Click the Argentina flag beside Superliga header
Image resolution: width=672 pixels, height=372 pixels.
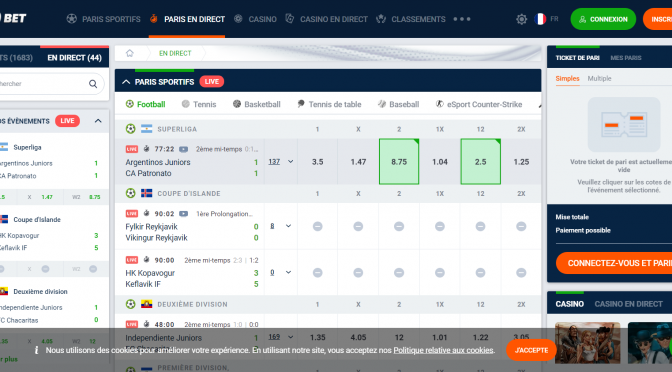[x=147, y=129]
